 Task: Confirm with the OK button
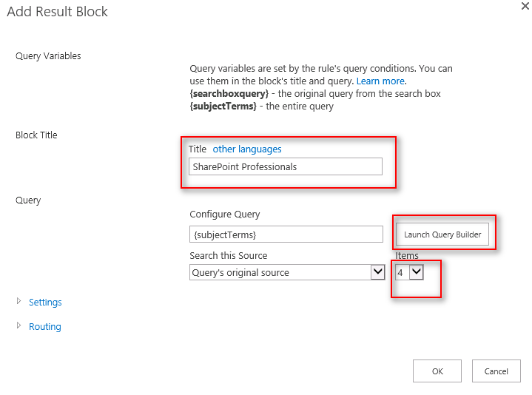[437, 371]
